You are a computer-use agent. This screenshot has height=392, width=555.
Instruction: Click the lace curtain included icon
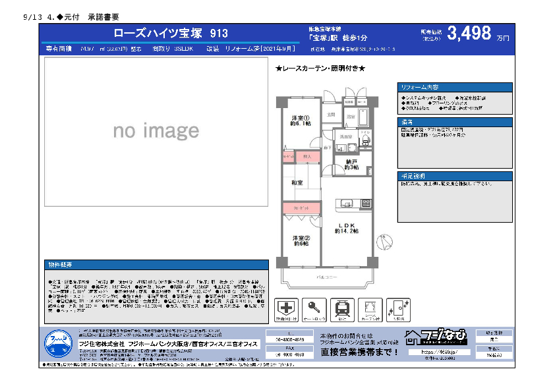pos(371,308)
